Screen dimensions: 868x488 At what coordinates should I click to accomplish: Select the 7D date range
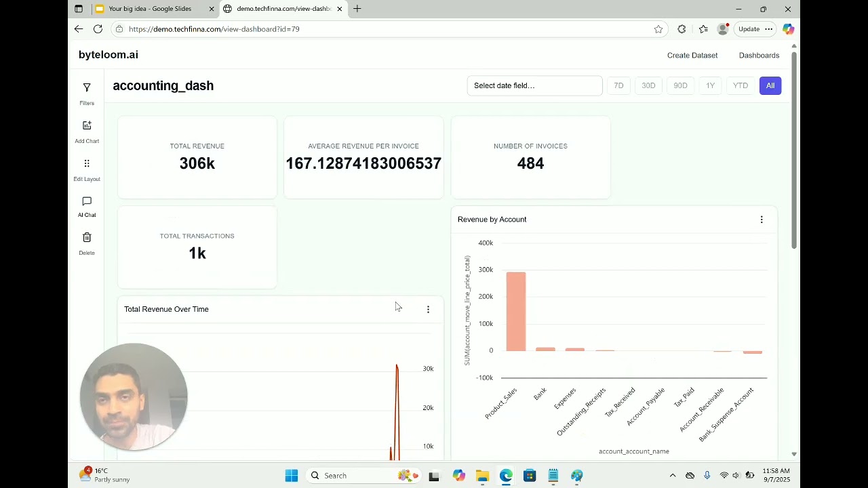[x=618, y=85]
